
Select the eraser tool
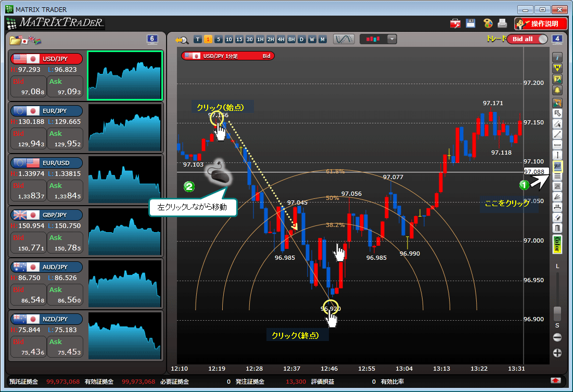[x=557, y=218]
